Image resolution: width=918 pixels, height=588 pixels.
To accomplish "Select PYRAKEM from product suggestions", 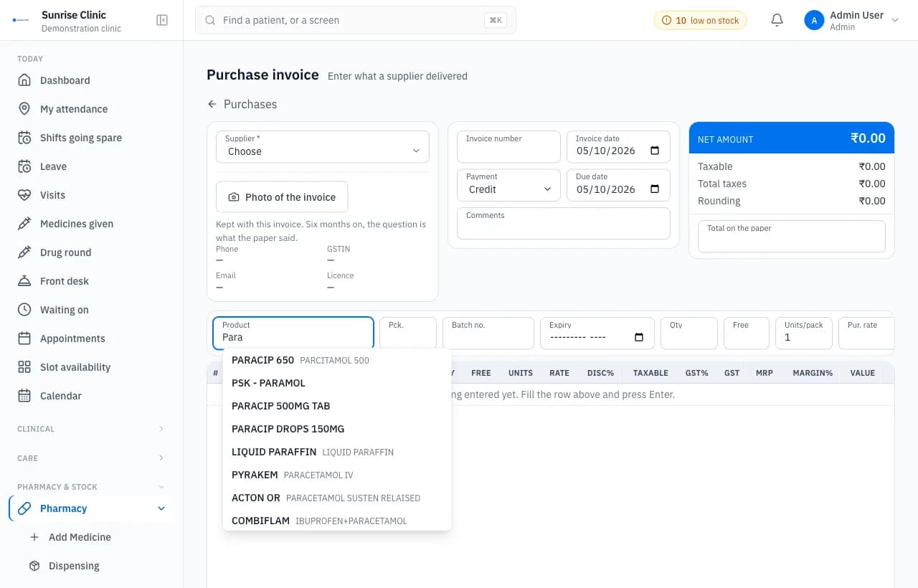I will pyautogui.click(x=337, y=475).
